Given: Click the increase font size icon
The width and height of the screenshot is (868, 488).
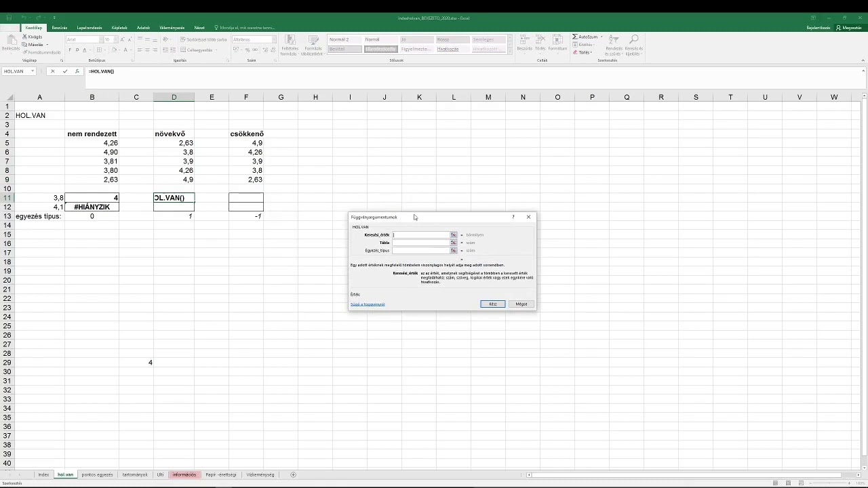Looking at the screenshot, I should click(x=123, y=40).
